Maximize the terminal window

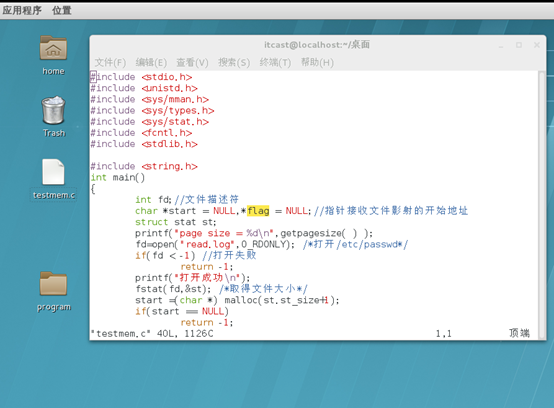tap(519, 45)
